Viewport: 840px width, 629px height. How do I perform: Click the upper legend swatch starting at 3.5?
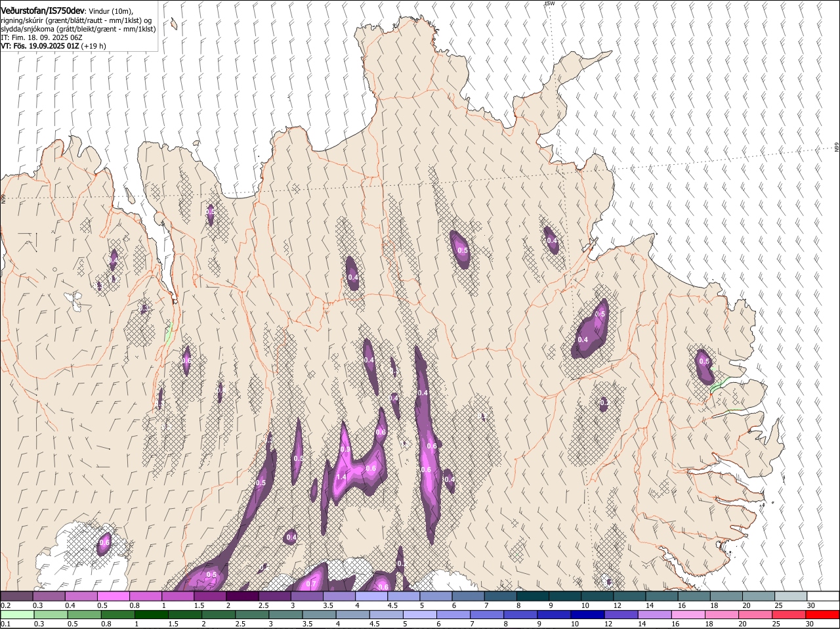(339, 596)
